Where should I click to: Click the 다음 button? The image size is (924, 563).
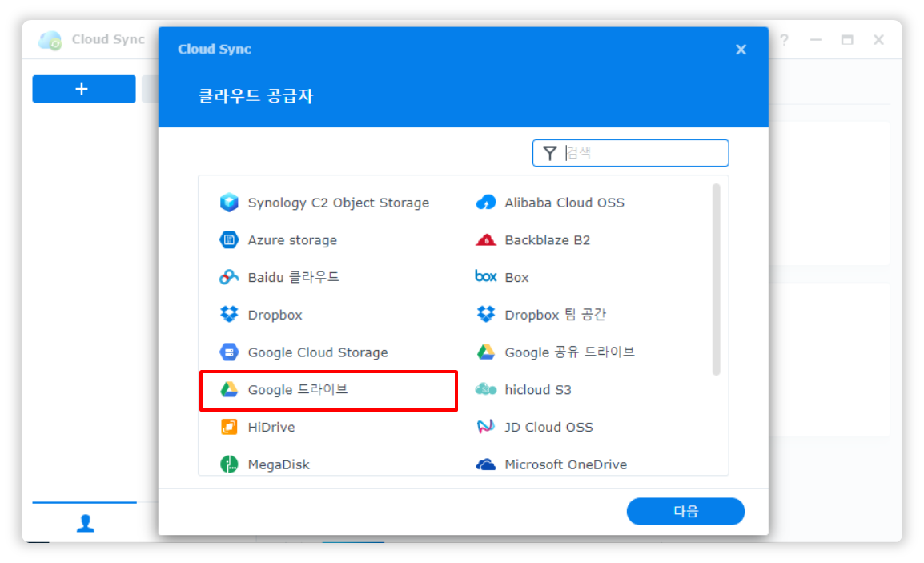(x=685, y=511)
